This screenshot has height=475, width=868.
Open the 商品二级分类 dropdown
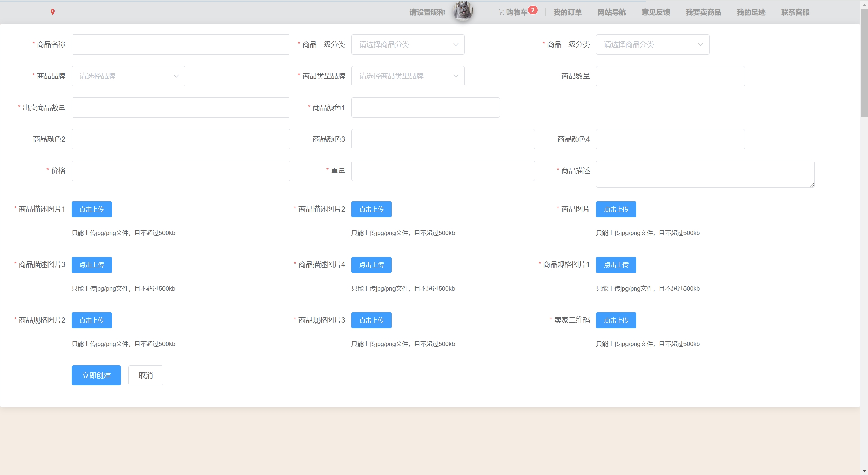652,44
